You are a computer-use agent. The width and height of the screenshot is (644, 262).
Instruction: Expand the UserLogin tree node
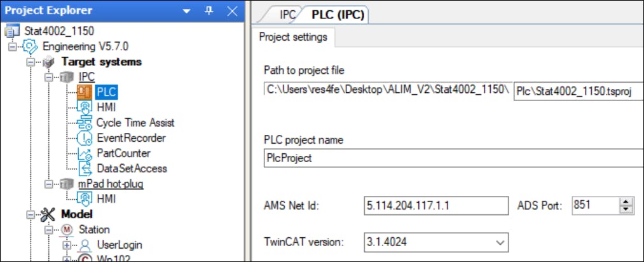(x=65, y=245)
